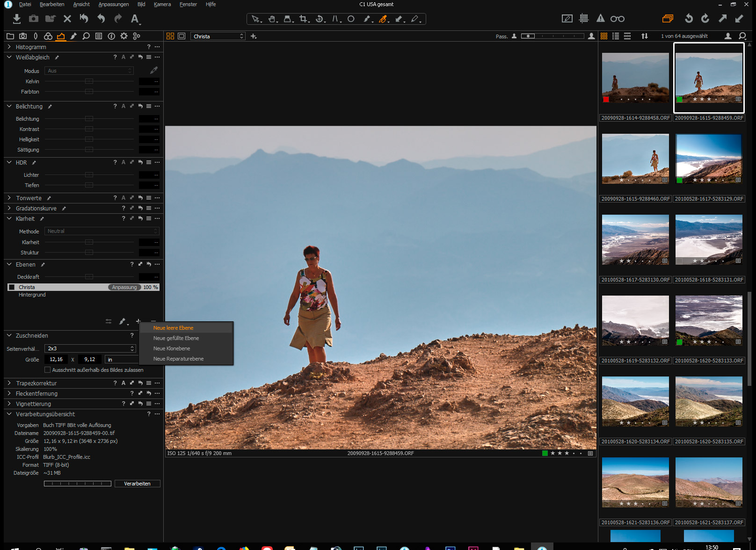Viewport: 756px width, 550px height.
Task: Open the Kamera menu
Action: click(162, 4)
